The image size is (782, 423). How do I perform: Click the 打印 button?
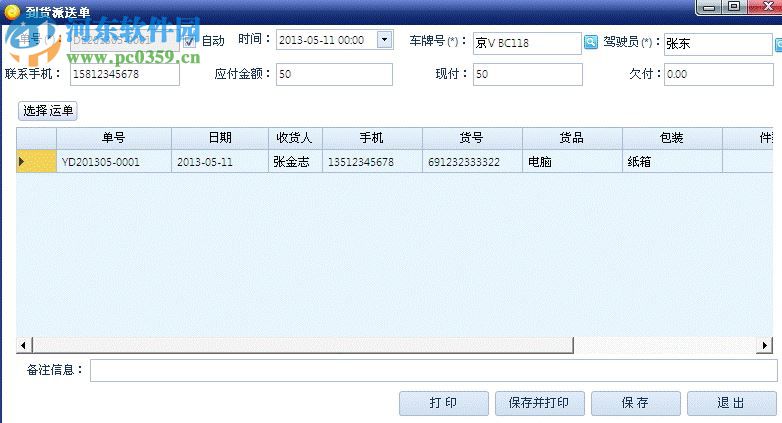(x=443, y=403)
